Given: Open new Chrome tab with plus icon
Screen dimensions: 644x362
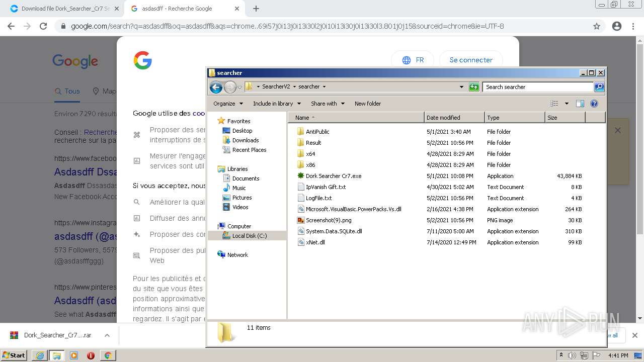Looking at the screenshot, I should tap(256, 9).
